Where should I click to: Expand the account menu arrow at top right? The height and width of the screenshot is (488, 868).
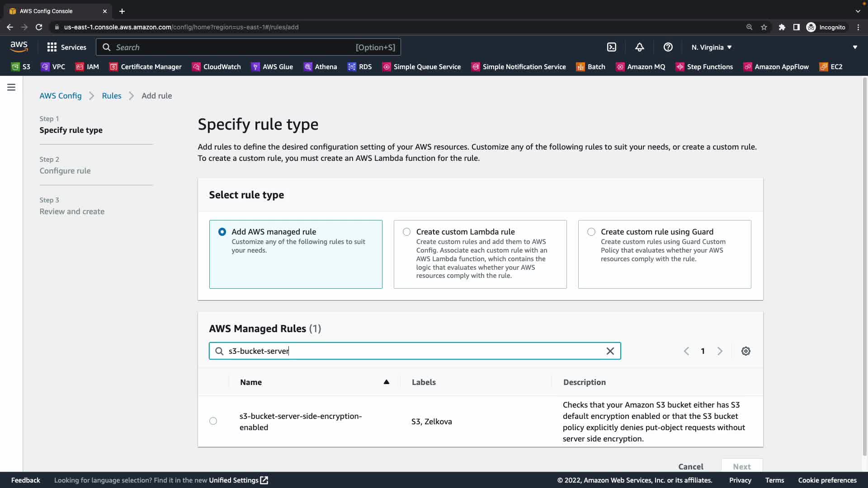pos(854,47)
